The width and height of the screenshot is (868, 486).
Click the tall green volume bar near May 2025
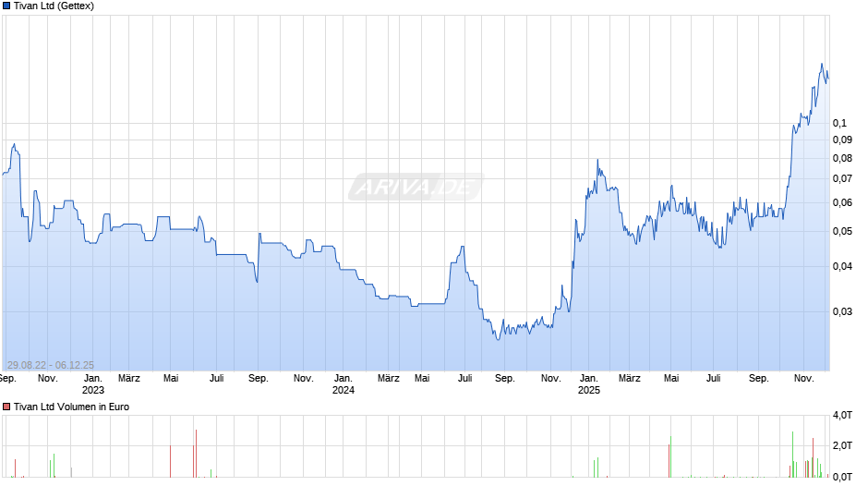(671, 456)
